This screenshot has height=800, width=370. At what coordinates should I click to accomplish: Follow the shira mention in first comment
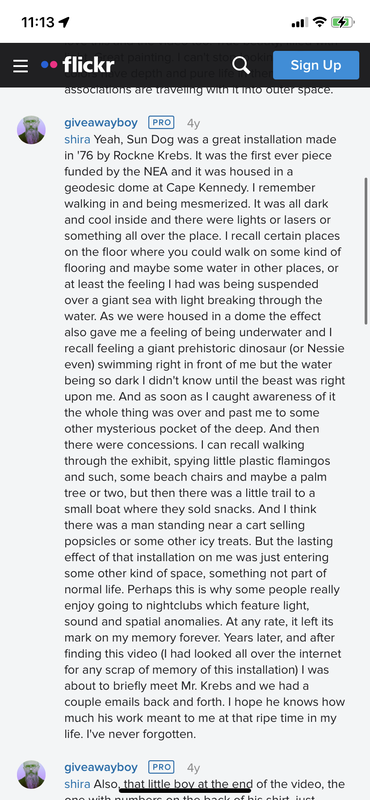pyautogui.click(x=78, y=139)
